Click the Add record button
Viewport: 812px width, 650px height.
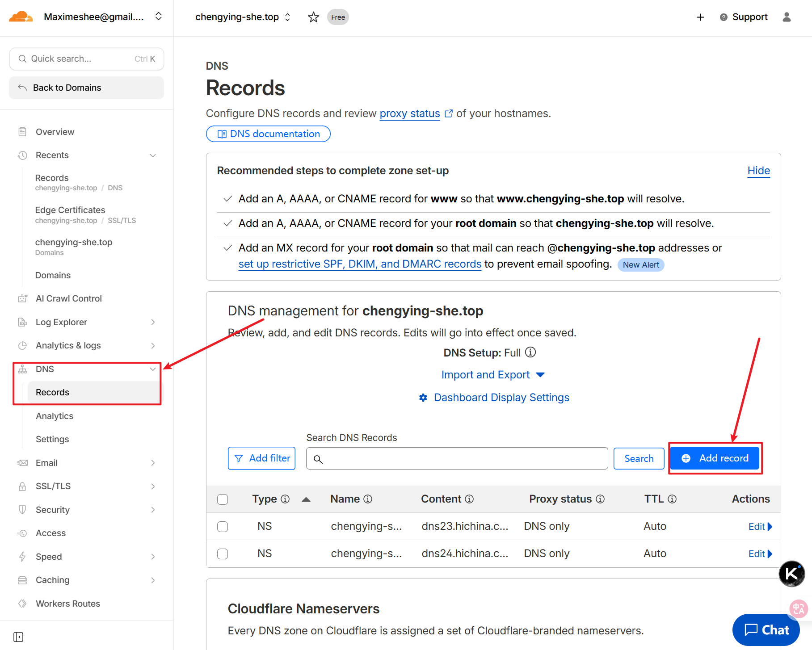tap(715, 458)
